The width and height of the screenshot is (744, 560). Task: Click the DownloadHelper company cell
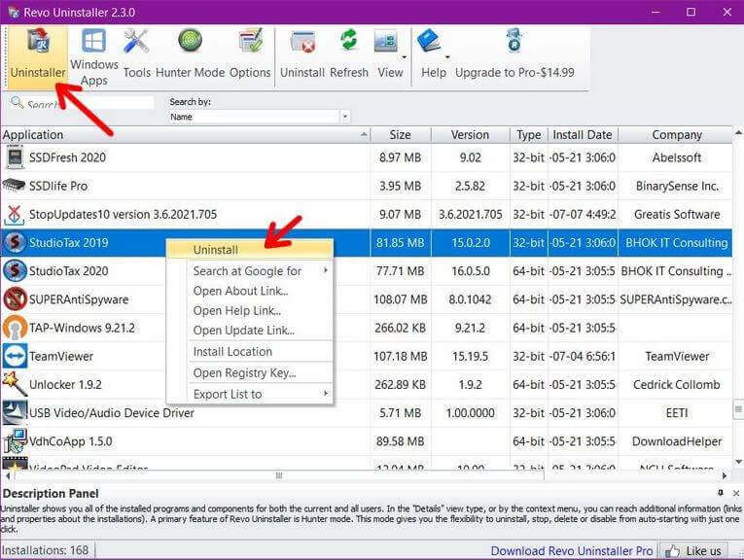tap(677, 441)
